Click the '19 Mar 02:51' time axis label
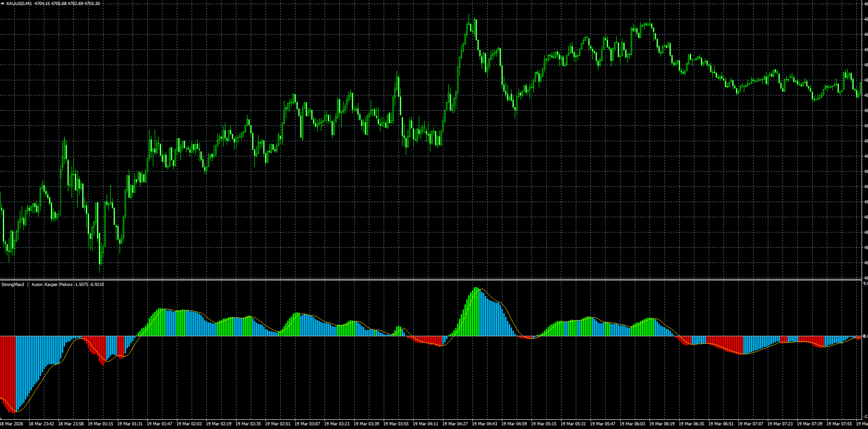Screen dimensions: 868x429 [277, 424]
